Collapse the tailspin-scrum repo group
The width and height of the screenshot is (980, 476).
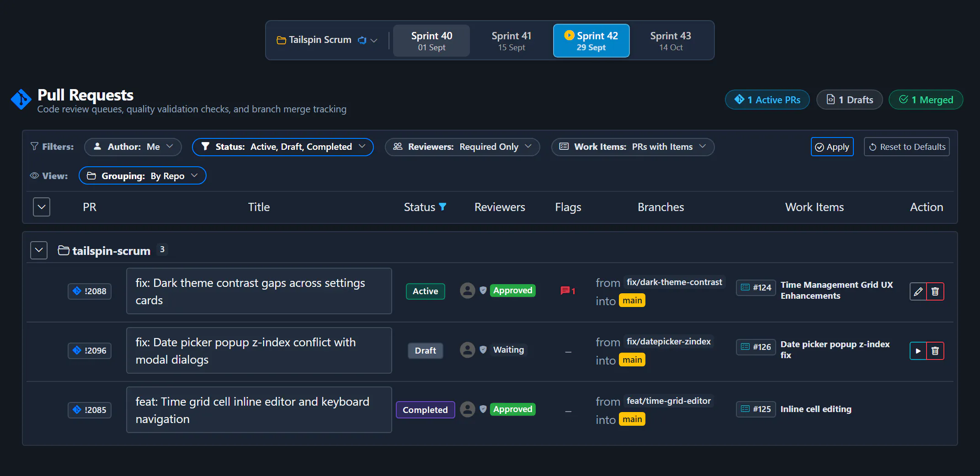click(x=39, y=250)
